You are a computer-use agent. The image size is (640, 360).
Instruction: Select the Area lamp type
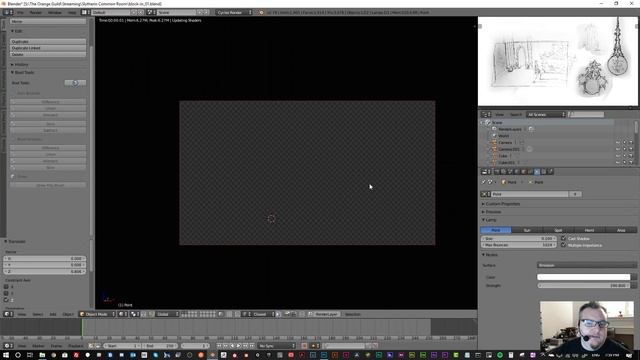click(621, 230)
